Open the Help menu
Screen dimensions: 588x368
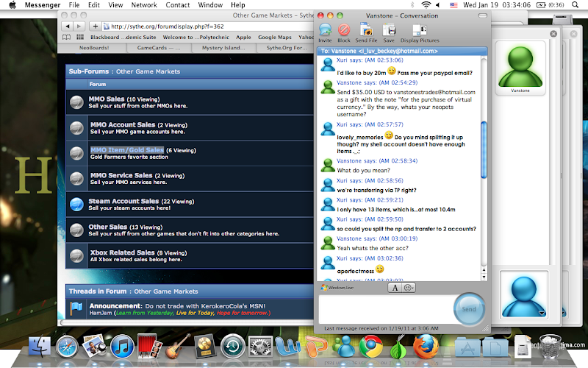237,5
